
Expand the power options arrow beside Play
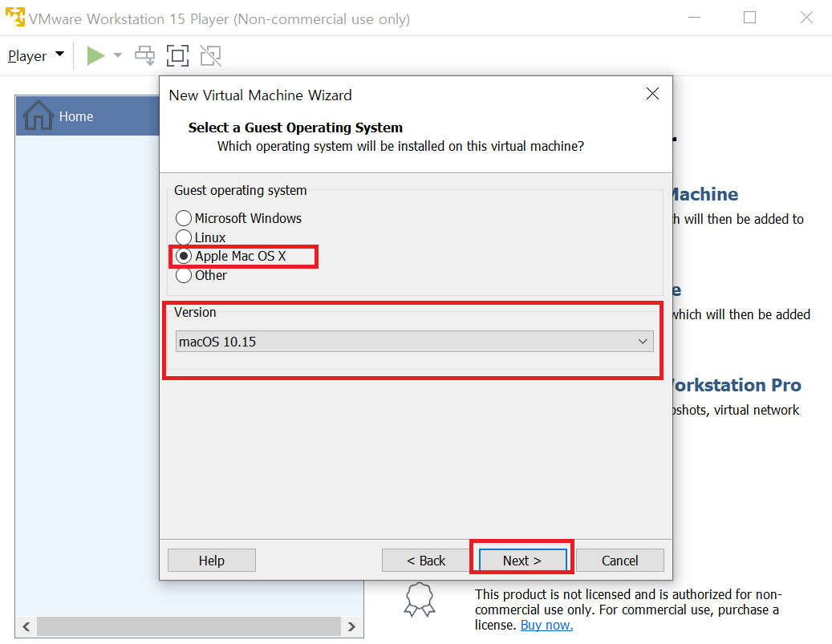[x=118, y=55]
